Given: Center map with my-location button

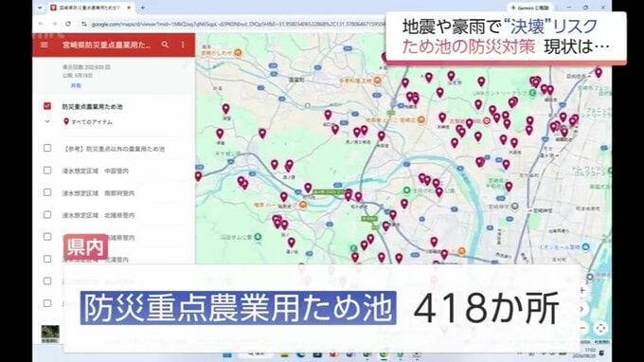Looking at the screenshot, I should (600, 328).
